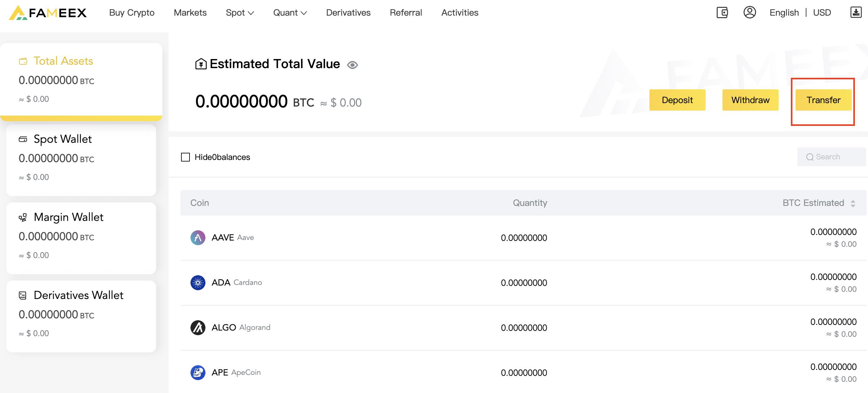Click the Coin column header
The height and width of the screenshot is (393, 868).
(x=200, y=203)
